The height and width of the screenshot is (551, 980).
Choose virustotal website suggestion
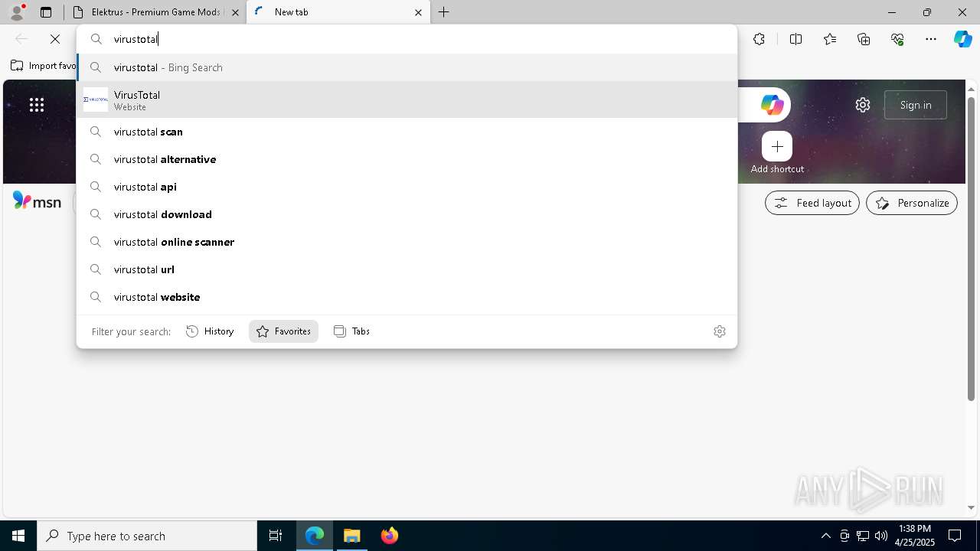[x=407, y=297]
